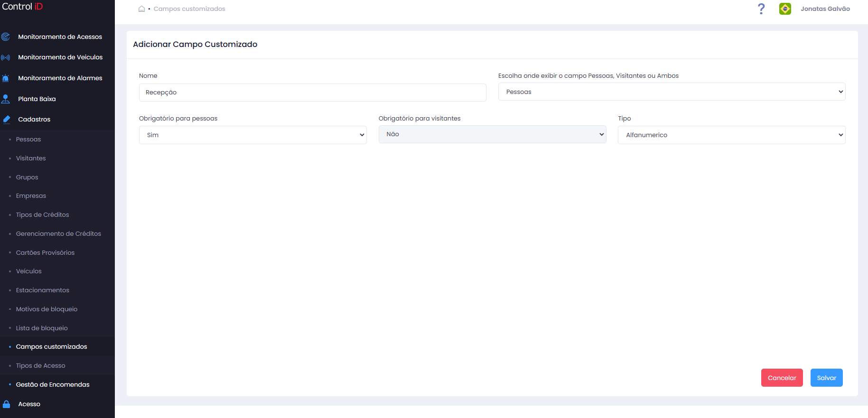
Task: Click the Cadastros pencil icon
Action: pos(6,119)
